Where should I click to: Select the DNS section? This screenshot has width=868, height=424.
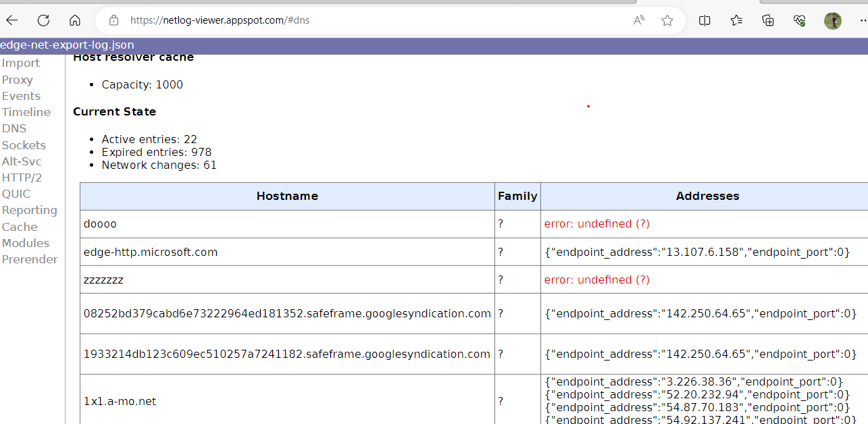point(14,128)
